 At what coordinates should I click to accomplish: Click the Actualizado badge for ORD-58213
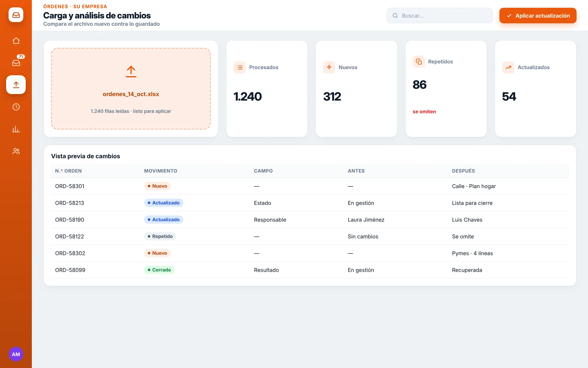click(163, 203)
